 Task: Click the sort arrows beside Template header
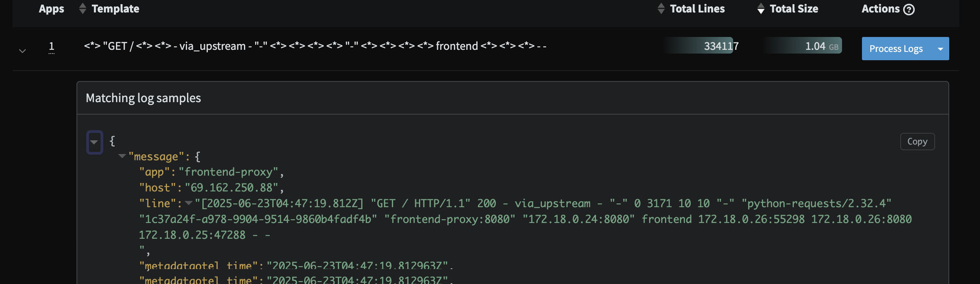pyautogui.click(x=82, y=8)
